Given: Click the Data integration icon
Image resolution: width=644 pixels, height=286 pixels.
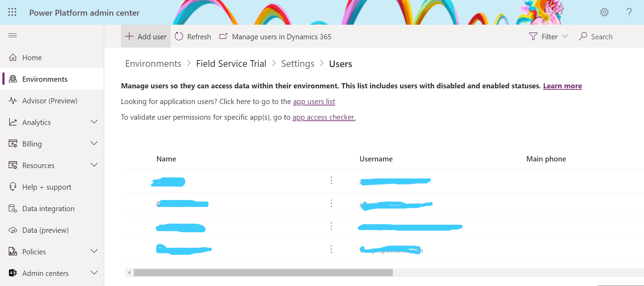Looking at the screenshot, I should coord(13,208).
